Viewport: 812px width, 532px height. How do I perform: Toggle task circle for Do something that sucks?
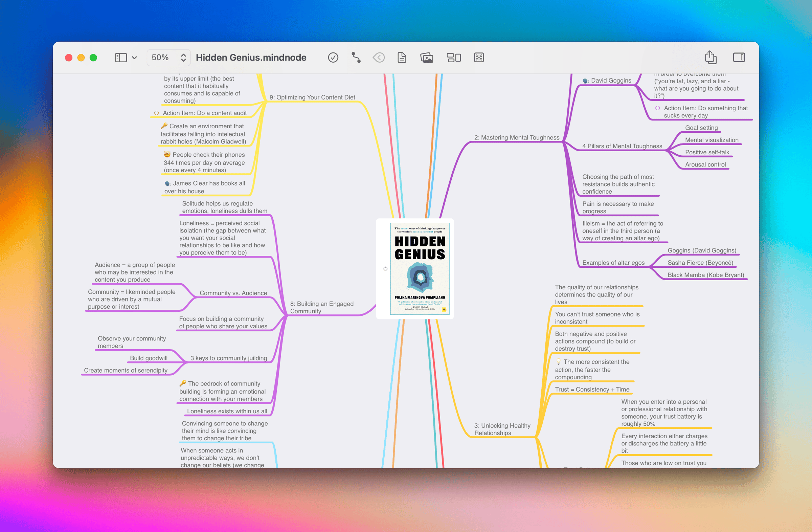657,108
